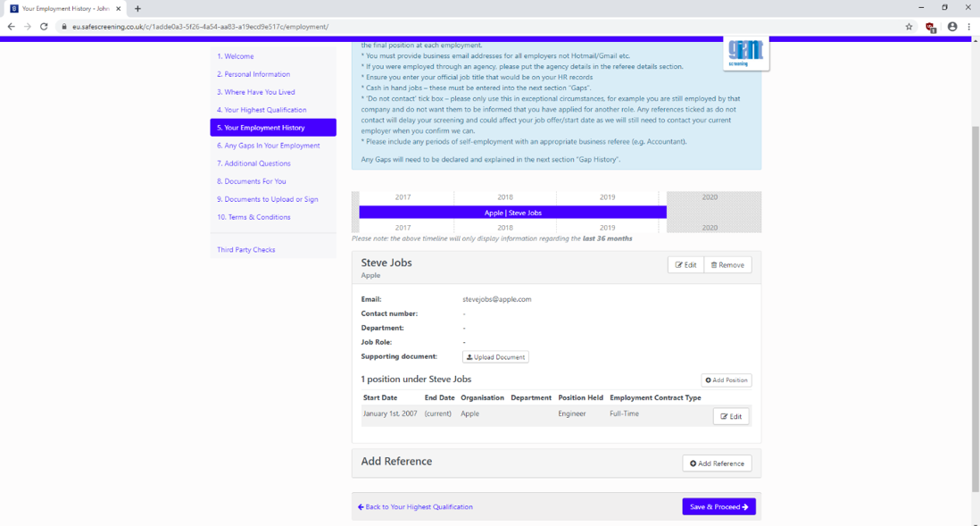
Task: Bookmark this page with the star icon
Action: (909, 27)
